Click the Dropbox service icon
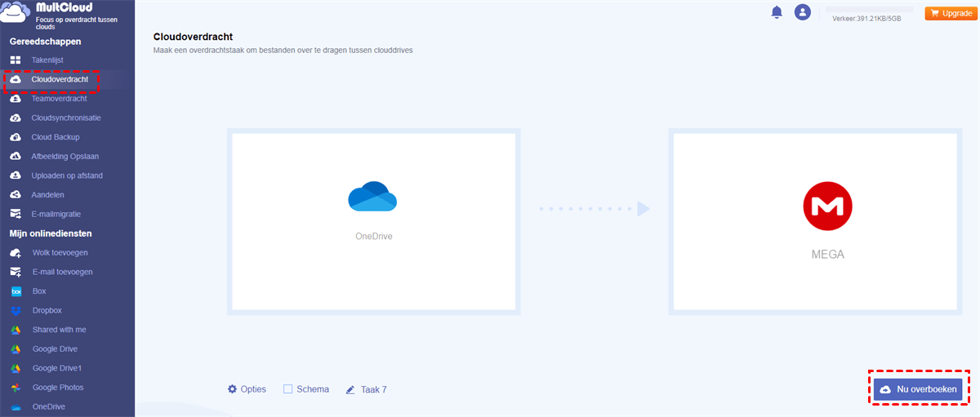Screen dimensions: 980x417 (x=16, y=311)
